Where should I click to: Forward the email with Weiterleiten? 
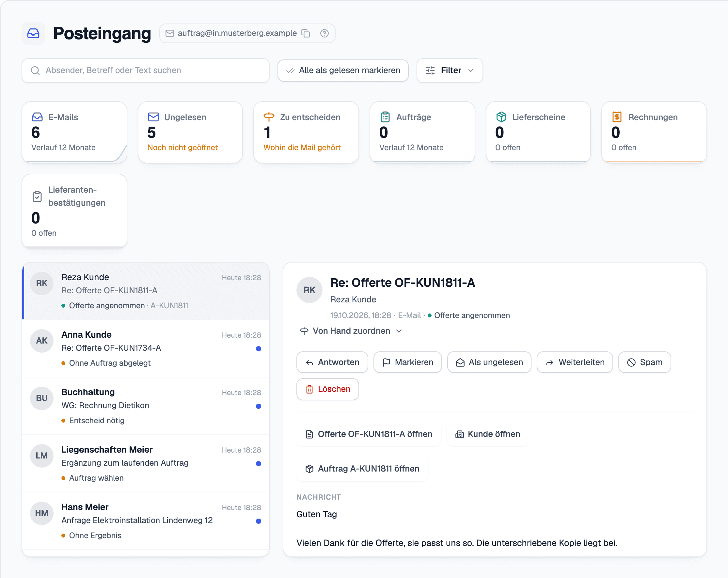[x=575, y=362]
